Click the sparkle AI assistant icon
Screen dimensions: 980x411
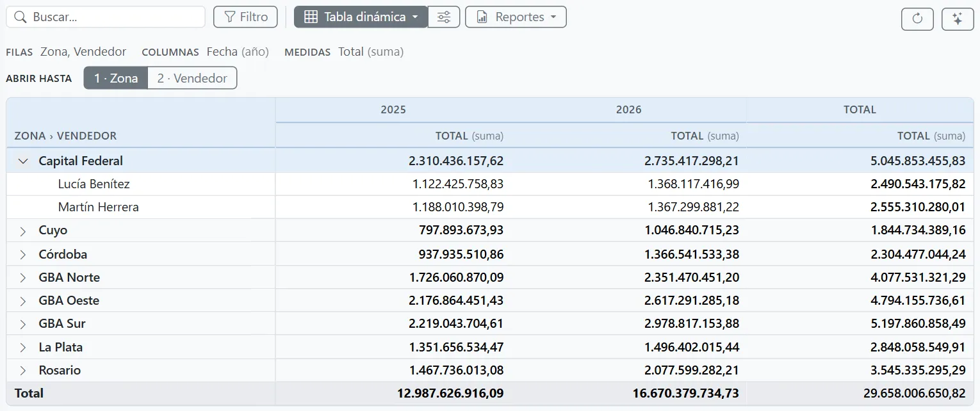coord(958,19)
